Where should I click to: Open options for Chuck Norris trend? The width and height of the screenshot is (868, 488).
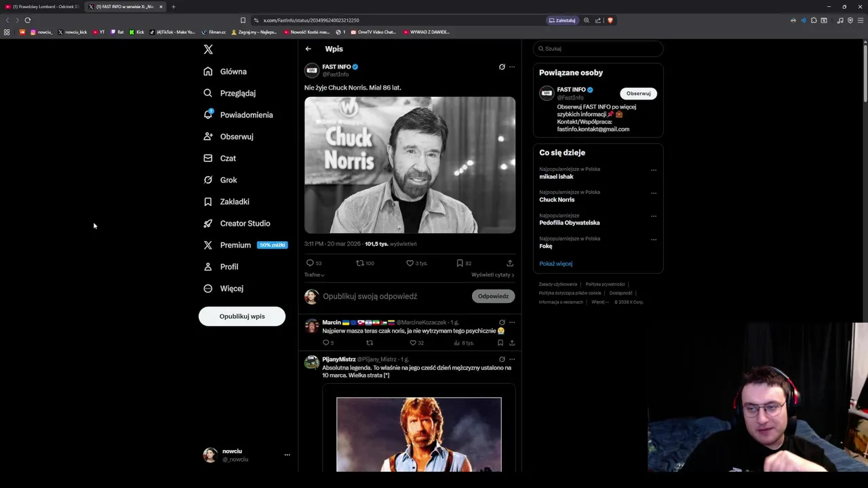click(x=654, y=192)
